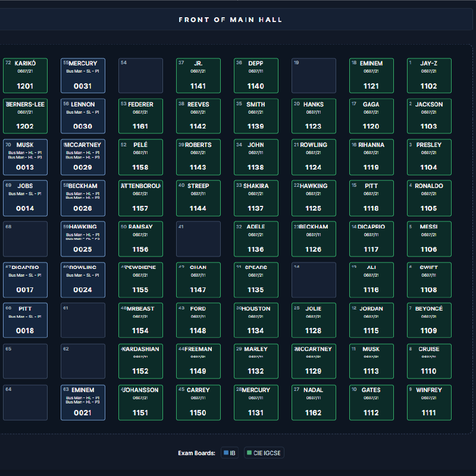The height and width of the screenshot is (476, 476).
Task: Select STREEP seat card 1144
Action: click(x=198, y=198)
